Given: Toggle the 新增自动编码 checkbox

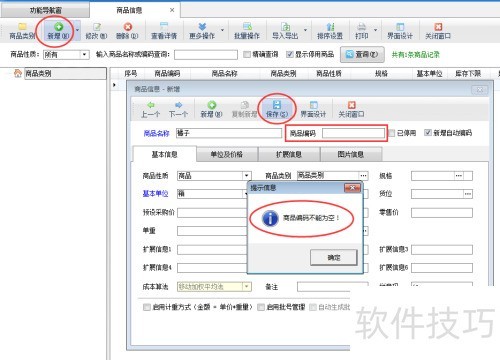Looking at the screenshot, I should click(x=427, y=133).
